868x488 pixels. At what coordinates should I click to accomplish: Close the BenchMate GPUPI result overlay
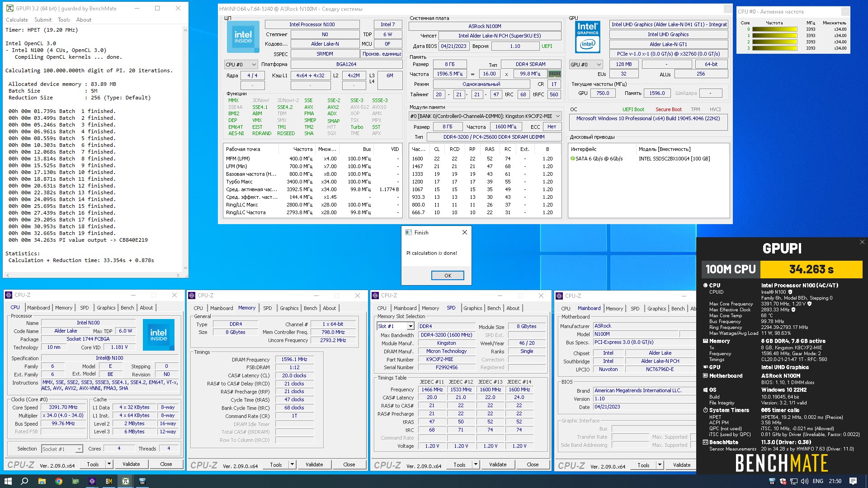(862, 242)
